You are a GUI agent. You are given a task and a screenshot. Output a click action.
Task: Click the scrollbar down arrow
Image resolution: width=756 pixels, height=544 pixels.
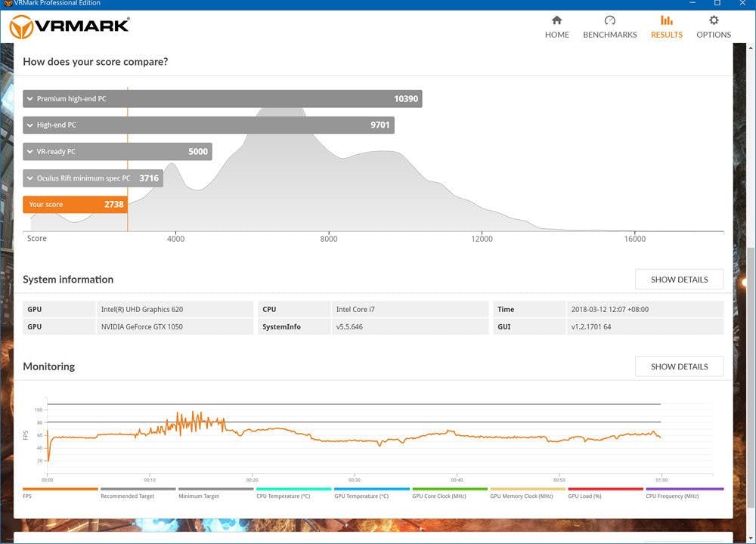(751, 538)
